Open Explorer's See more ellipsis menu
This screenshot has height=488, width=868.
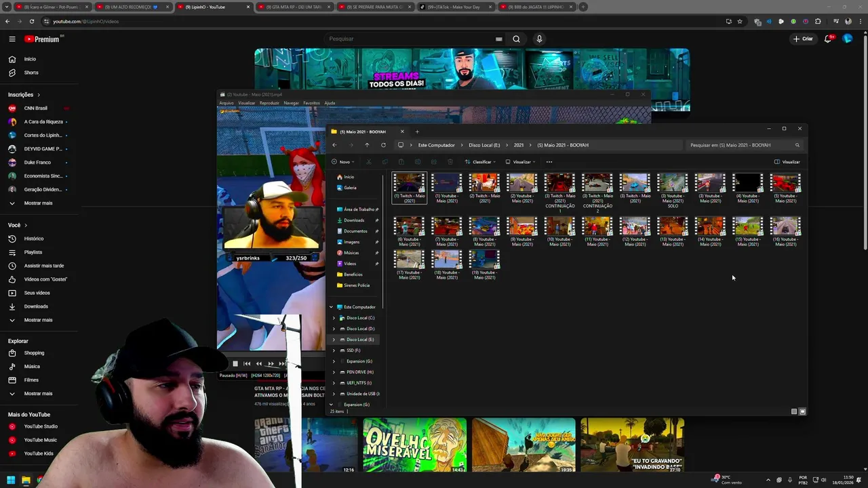549,162
